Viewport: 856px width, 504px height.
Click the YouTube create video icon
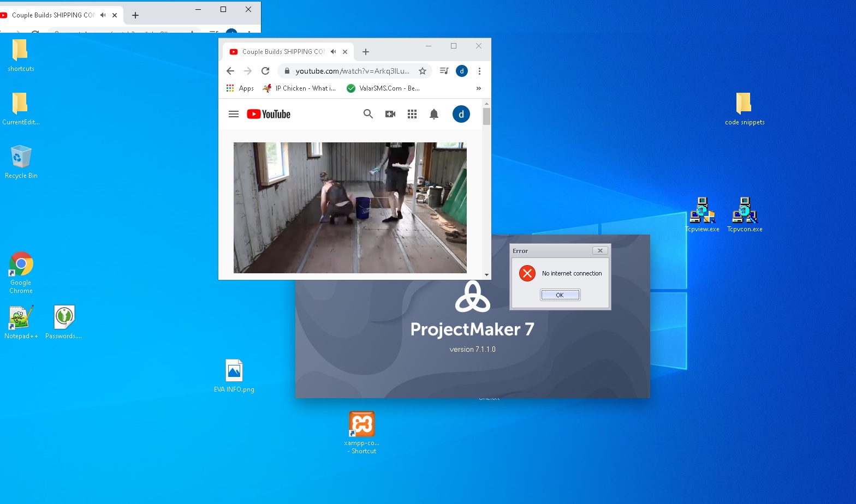point(390,114)
